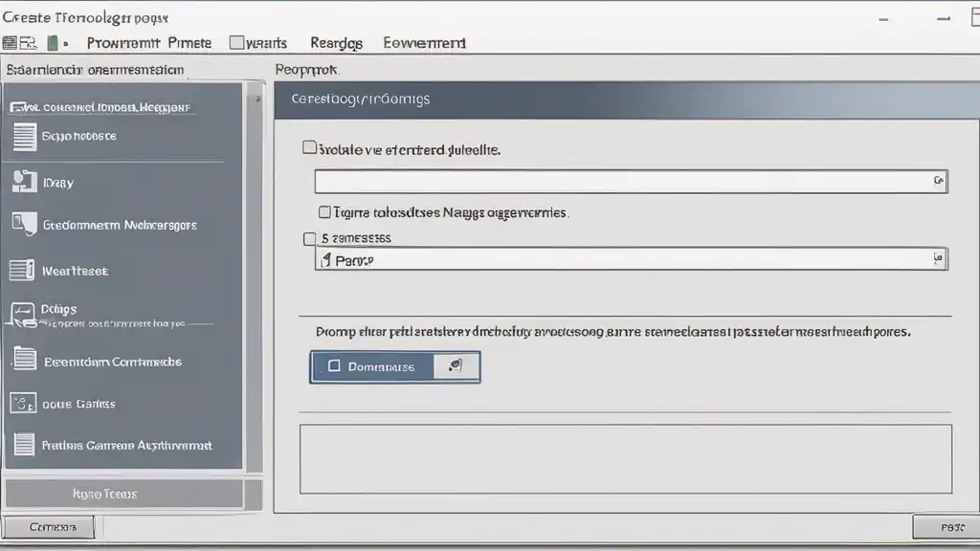Screen dimensions: 980x551
Task: Select the 'Peoprrotk' tab
Action: coord(306,69)
